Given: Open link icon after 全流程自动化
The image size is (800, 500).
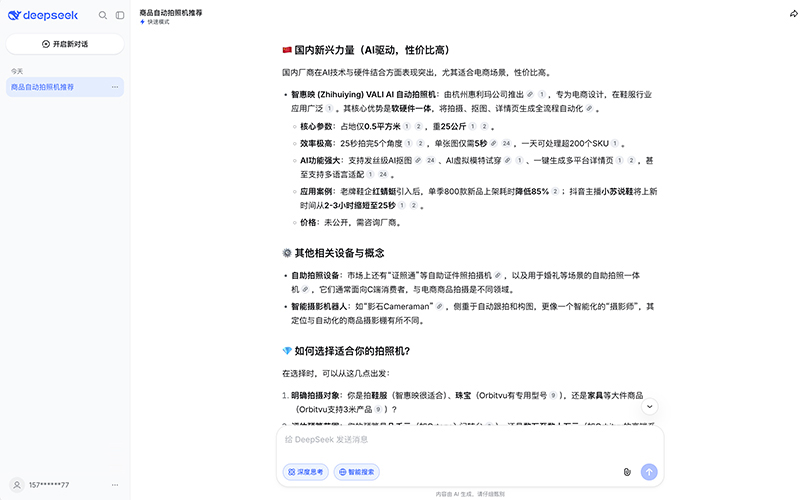Looking at the screenshot, I should (589, 108).
